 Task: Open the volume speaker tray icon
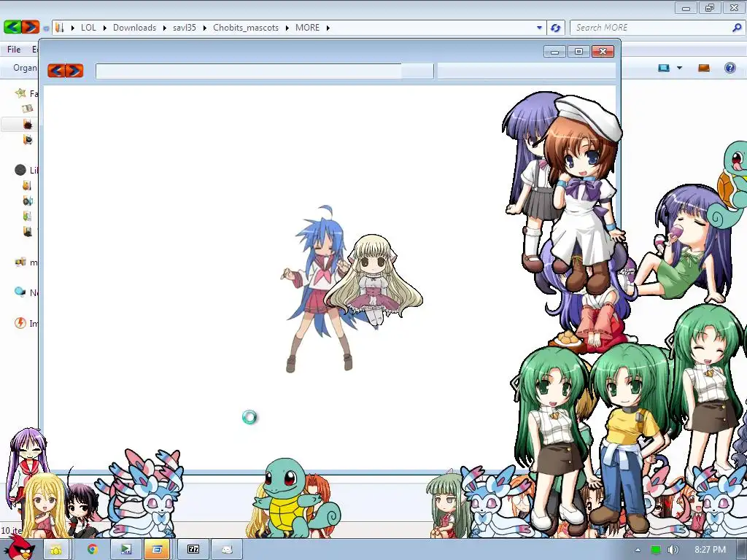pos(673,550)
